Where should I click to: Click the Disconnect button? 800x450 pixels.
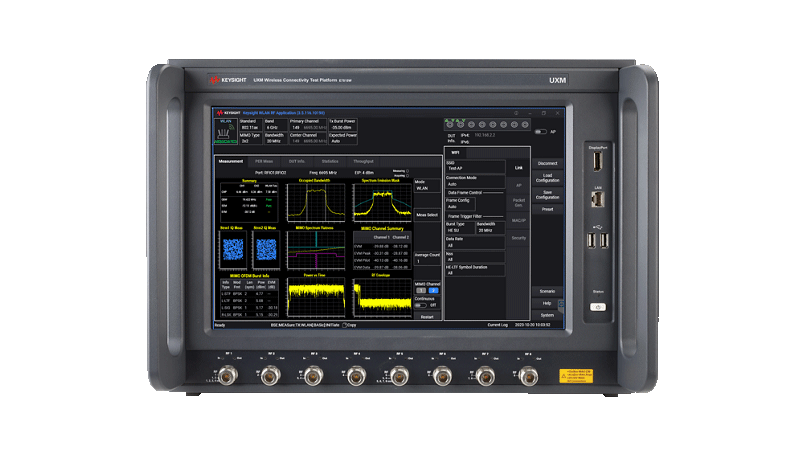click(547, 164)
